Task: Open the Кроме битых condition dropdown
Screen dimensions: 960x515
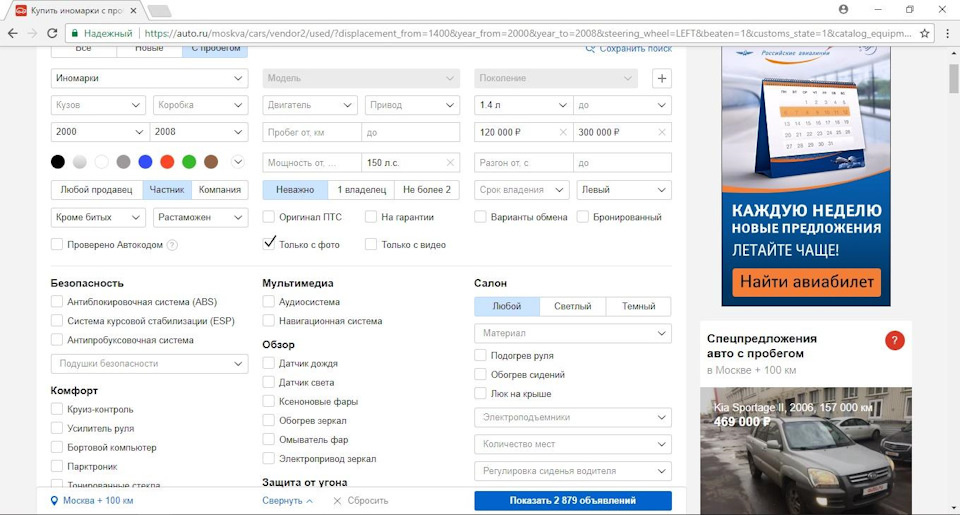Action: [x=98, y=217]
